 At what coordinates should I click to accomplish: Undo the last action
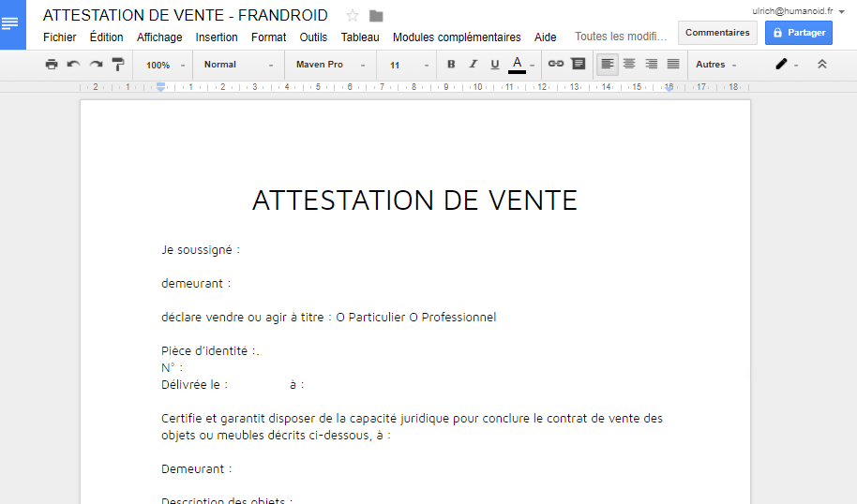pos(73,65)
